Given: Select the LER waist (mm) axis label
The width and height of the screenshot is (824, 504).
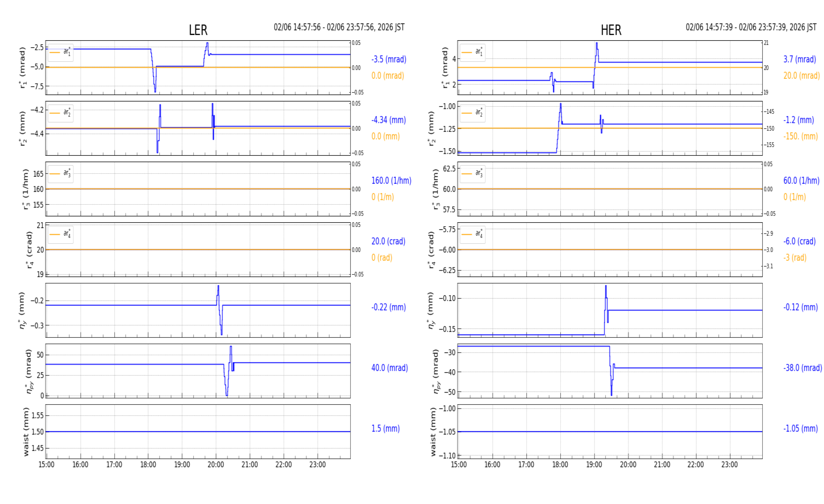Looking at the screenshot, I should click(26, 432).
